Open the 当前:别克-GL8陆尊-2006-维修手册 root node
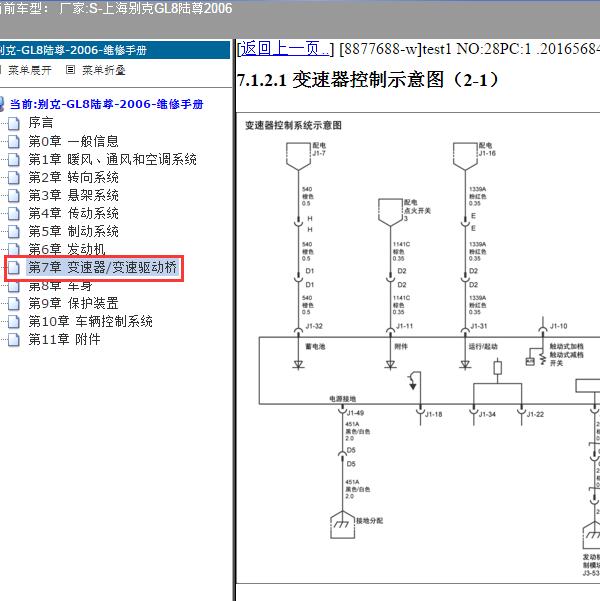This screenshot has height=601, width=600. (x=107, y=104)
